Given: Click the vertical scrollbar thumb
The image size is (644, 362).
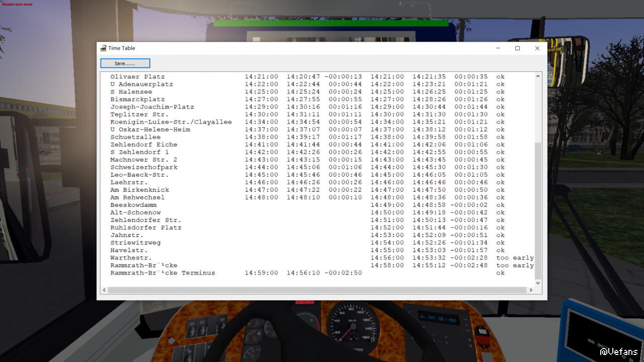Looking at the screenshot, I should click(537, 211).
